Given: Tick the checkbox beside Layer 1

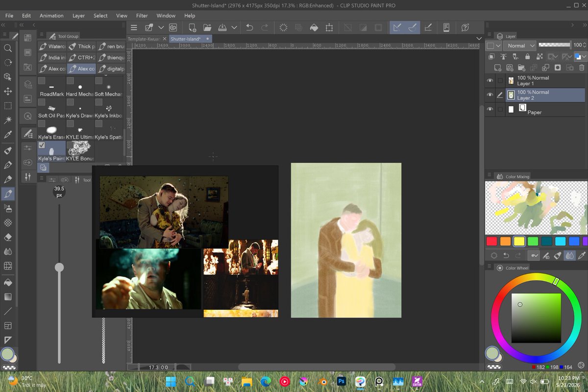Looking at the screenshot, I should click(500, 81).
